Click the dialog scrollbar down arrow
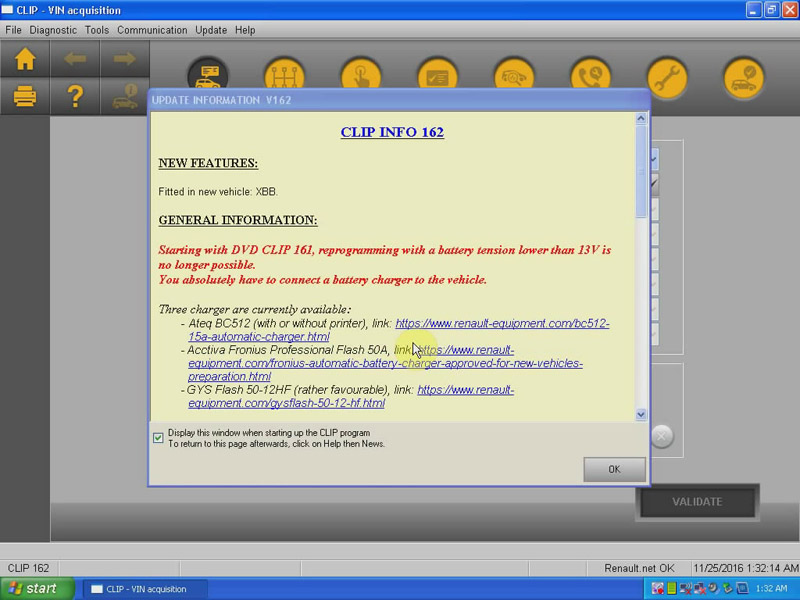Image resolution: width=800 pixels, height=600 pixels. [641, 413]
